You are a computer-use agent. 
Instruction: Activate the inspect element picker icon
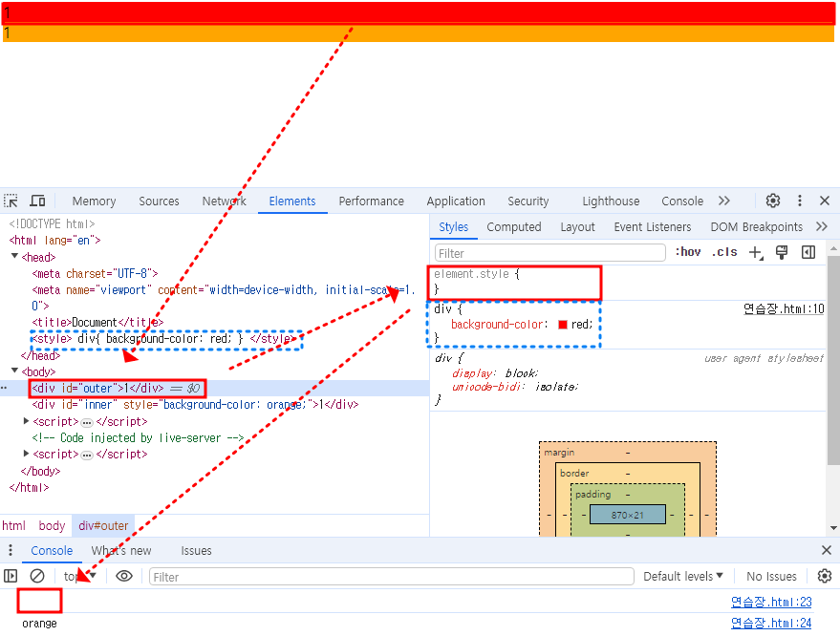click(11, 201)
